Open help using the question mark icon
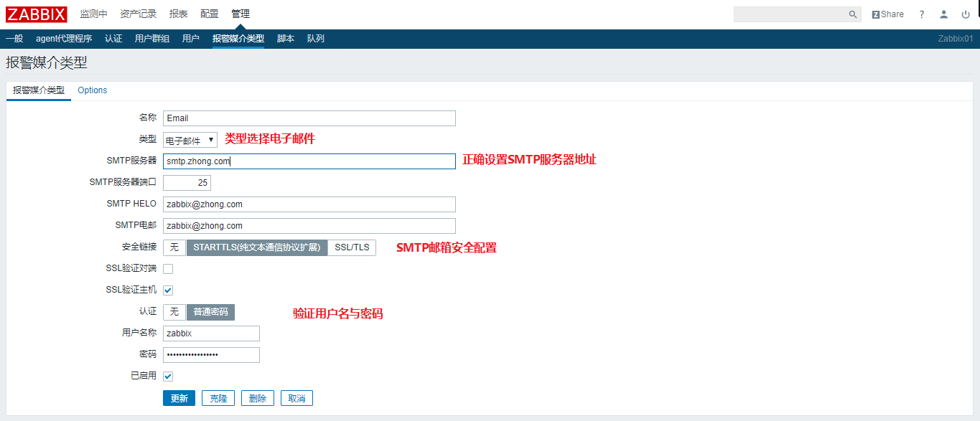 [921, 14]
